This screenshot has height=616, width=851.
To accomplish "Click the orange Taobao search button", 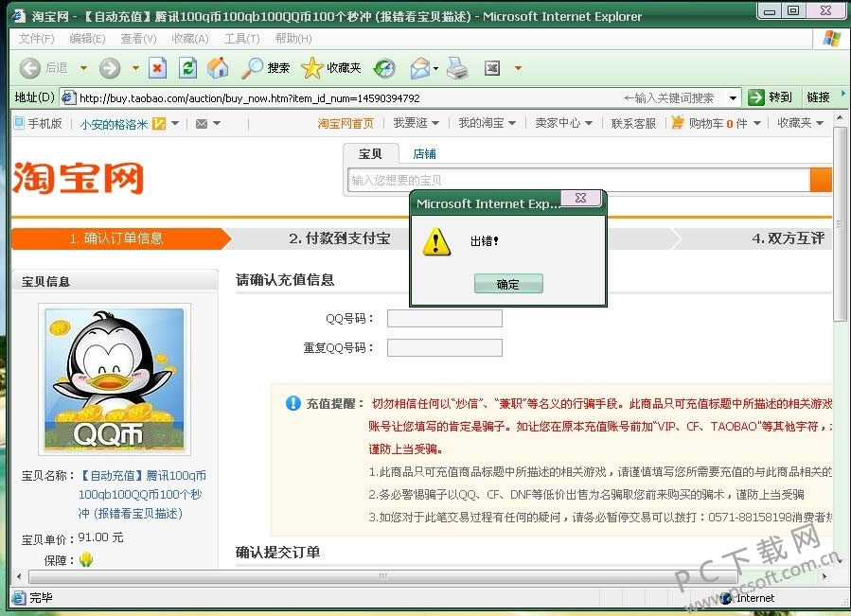I will 821,180.
